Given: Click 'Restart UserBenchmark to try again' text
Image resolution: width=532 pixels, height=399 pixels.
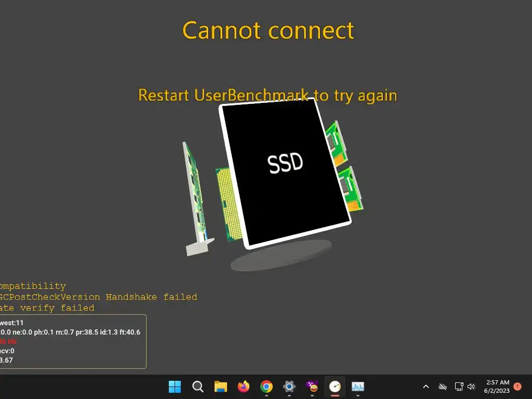Looking at the screenshot, I should tap(268, 95).
